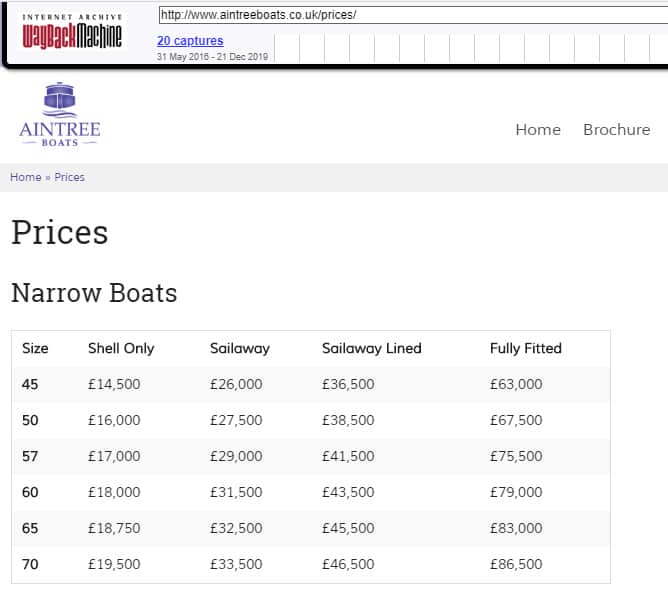
Task: Click the £67,500 fully fitted price
Action: click(x=516, y=420)
